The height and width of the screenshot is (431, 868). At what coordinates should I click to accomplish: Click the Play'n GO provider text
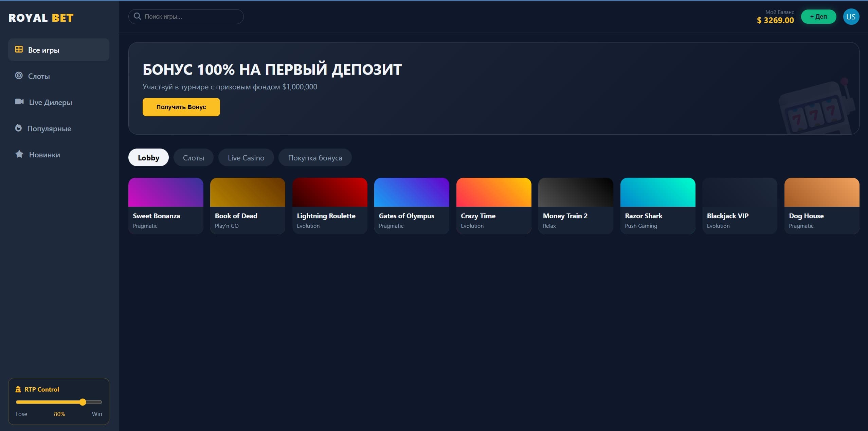227,226
